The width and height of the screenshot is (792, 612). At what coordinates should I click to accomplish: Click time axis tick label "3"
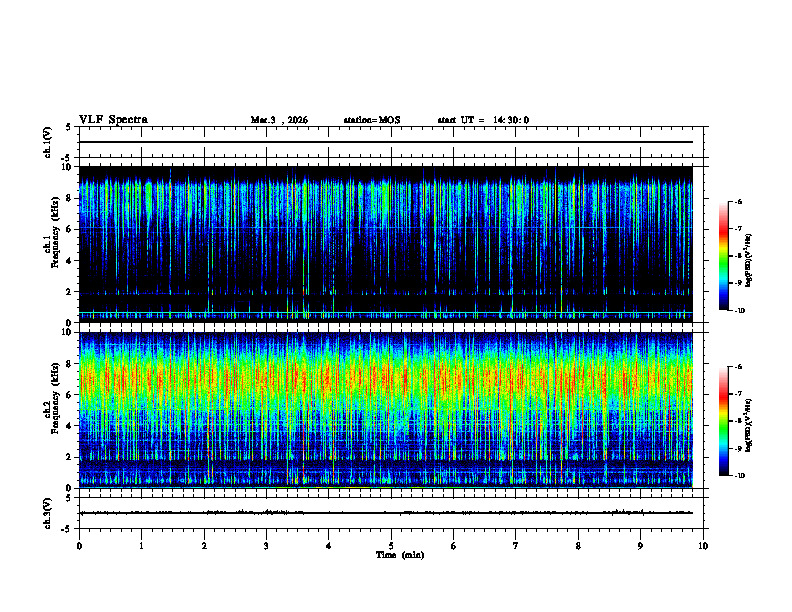[266, 546]
